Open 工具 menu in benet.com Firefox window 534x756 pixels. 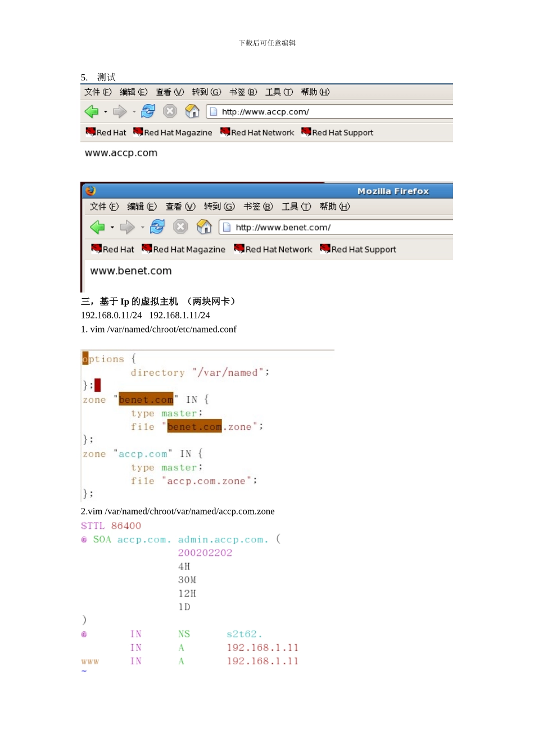[296, 206]
